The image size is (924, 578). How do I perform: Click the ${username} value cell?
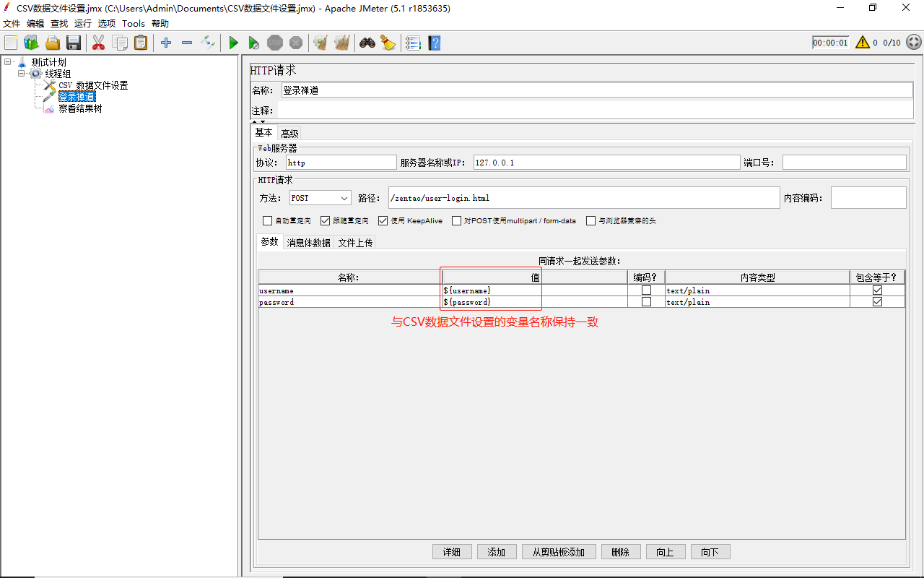coord(534,290)
